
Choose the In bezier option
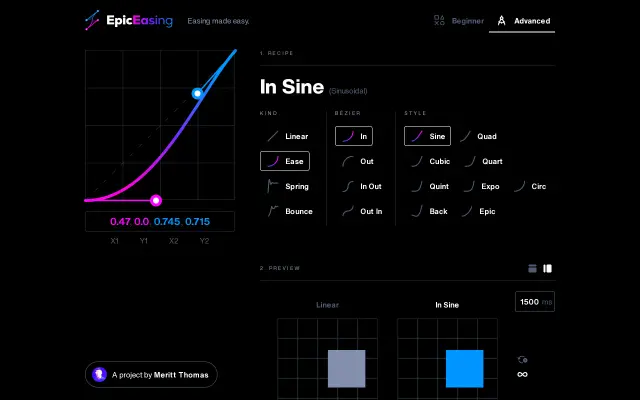(354, 136)
